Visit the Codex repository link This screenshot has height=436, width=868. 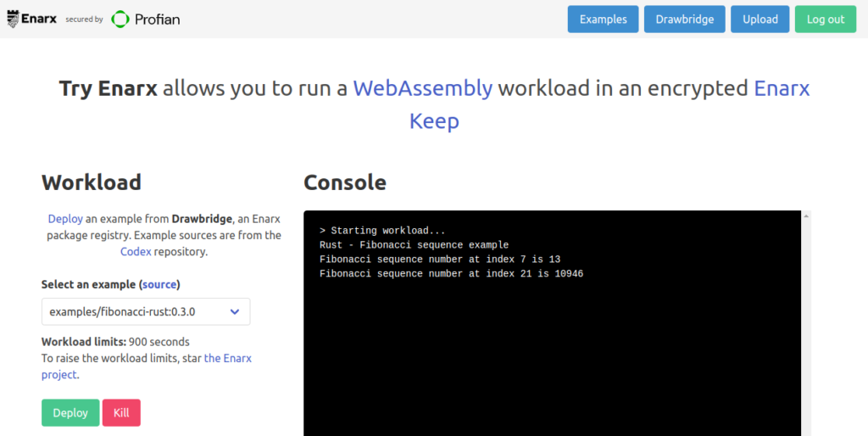coord(136,251)
